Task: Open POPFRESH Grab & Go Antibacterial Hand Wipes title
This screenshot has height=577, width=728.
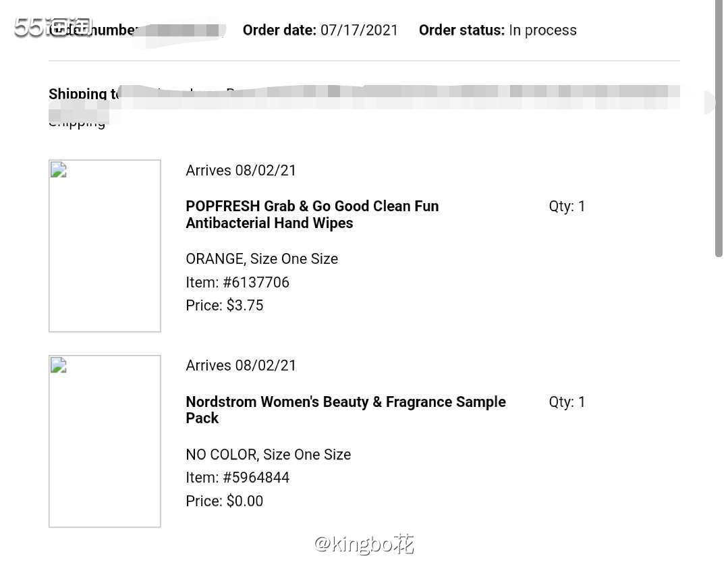Action: (x=312, y=215)
